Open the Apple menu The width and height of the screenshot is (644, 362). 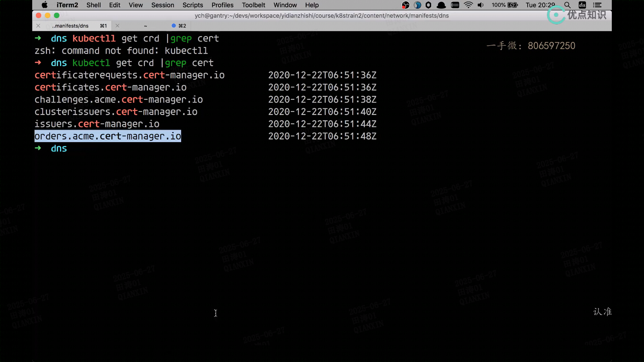45,5
